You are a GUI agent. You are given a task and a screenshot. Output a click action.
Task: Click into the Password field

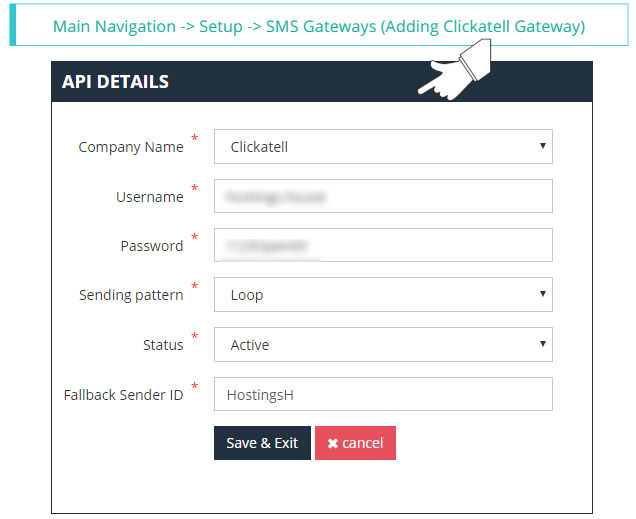(x=383, y=246)
